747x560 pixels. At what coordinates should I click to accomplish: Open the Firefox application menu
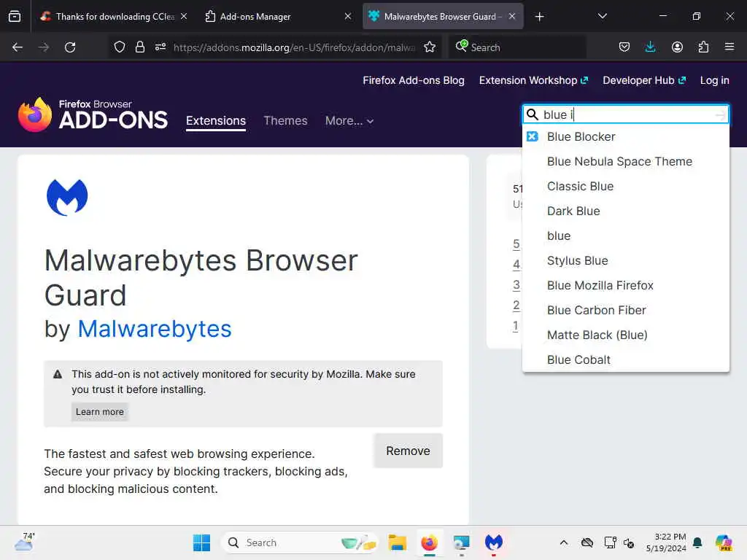(729, 47)
